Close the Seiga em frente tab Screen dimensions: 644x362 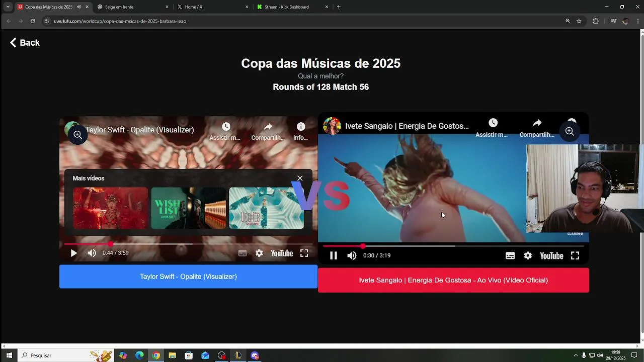click(167, 7)
